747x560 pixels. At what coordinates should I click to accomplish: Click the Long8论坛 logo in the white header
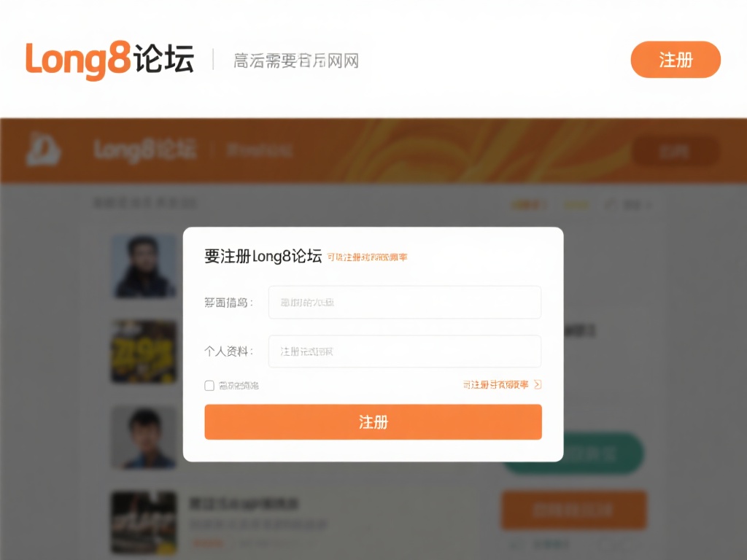click(x=109, y=60)
